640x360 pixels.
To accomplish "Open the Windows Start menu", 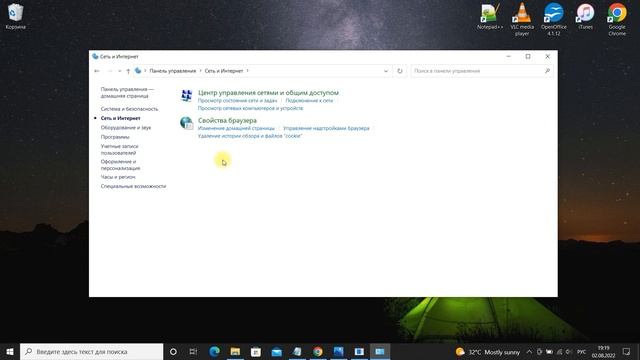I will pyautogui.click(x=10, y=351).
